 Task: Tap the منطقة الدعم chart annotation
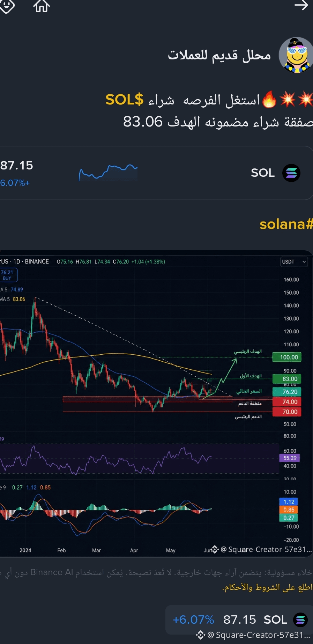point(250,404)
